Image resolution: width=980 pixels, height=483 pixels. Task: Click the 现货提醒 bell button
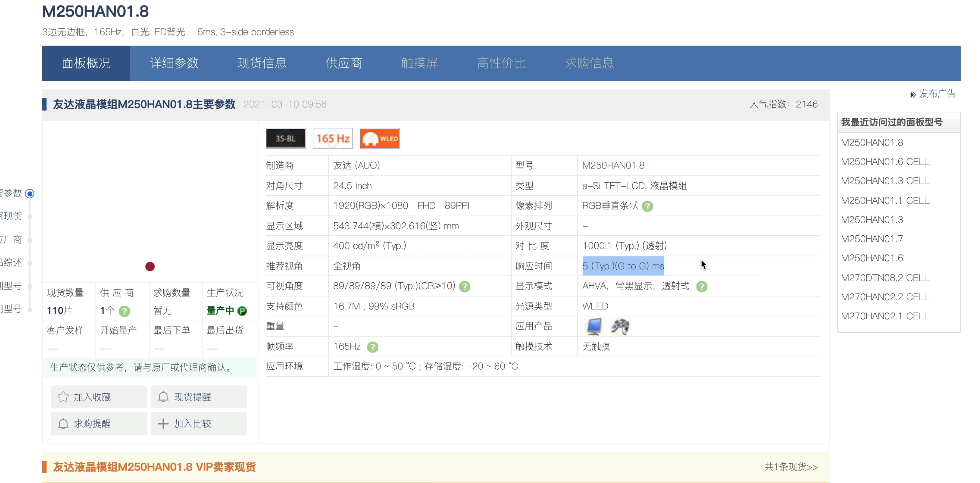click(x=199, y=397)
